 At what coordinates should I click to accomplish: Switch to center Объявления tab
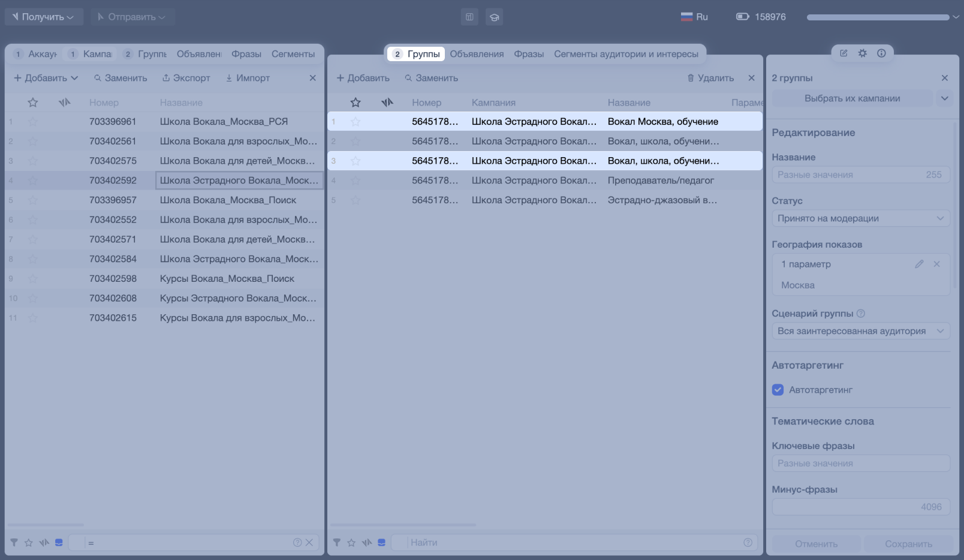(x=477, y=54)
